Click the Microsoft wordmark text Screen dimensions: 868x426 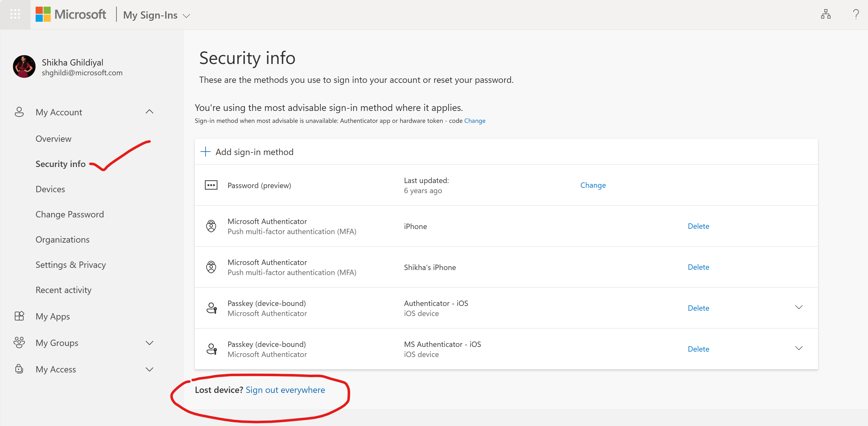[x=80, y=14]
